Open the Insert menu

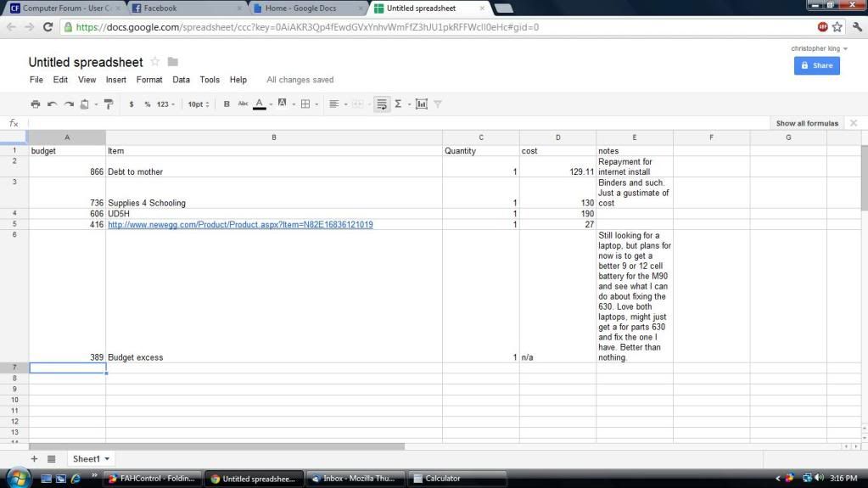pos(116,80)
